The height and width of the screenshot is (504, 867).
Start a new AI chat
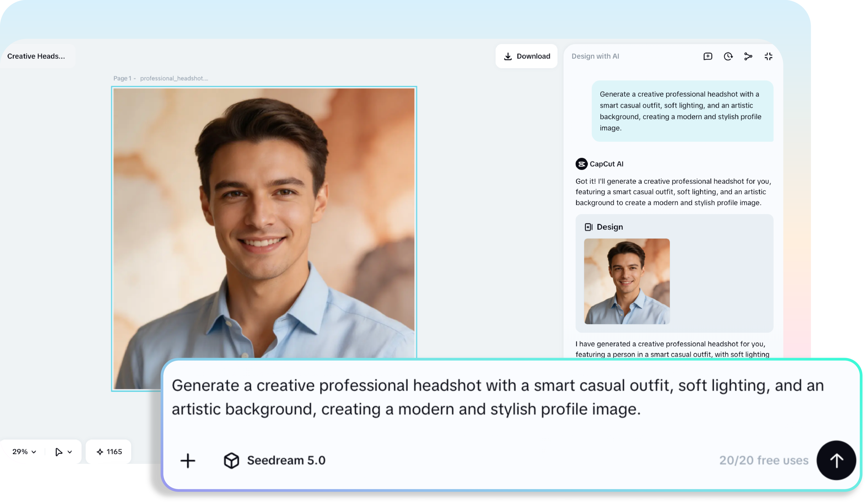click(708, 56)
